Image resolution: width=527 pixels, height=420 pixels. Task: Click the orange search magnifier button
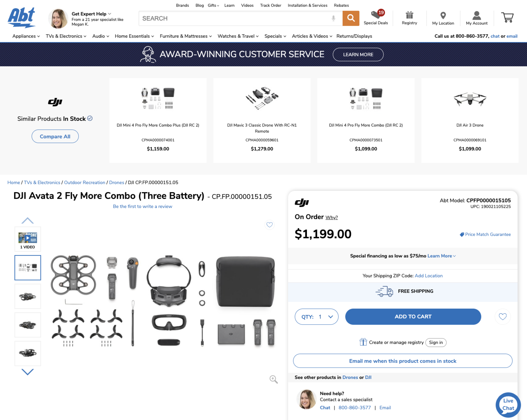[x=351, y=18]
